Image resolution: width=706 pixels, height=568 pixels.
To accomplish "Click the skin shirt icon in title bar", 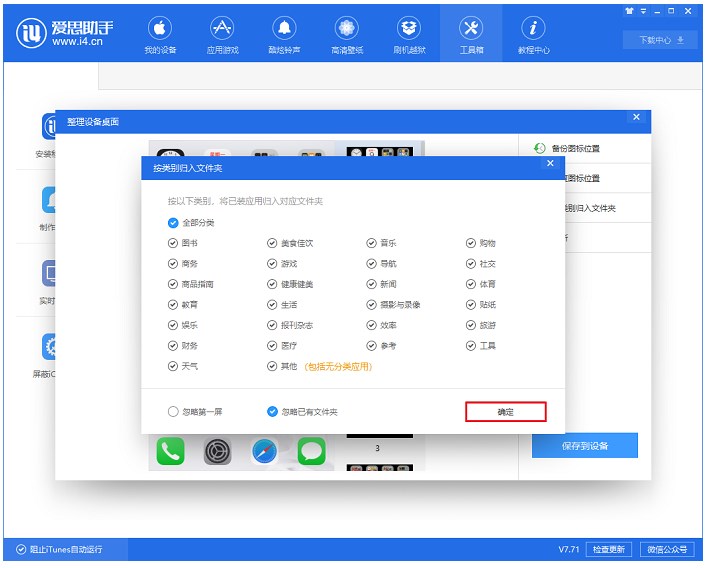I will click(629, 11).
